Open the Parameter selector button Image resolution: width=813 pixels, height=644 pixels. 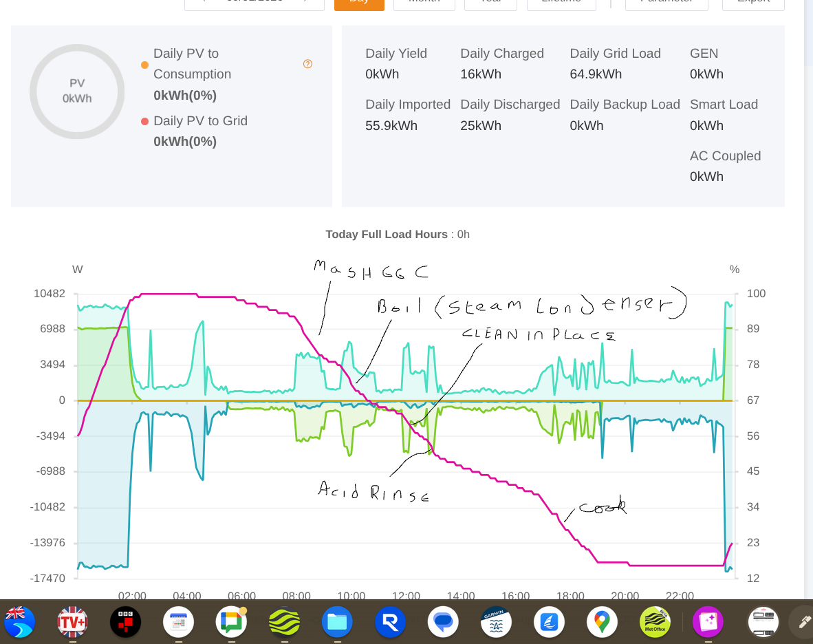(666, 2)
